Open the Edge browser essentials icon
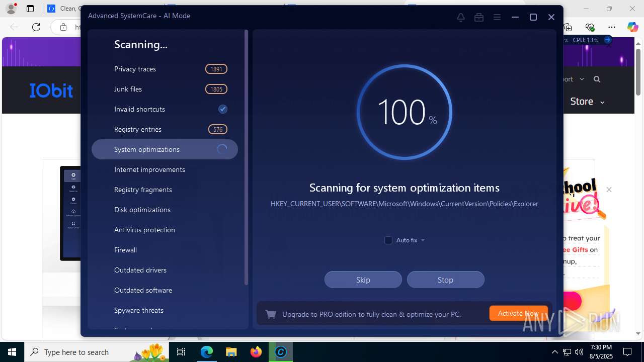 590,27
